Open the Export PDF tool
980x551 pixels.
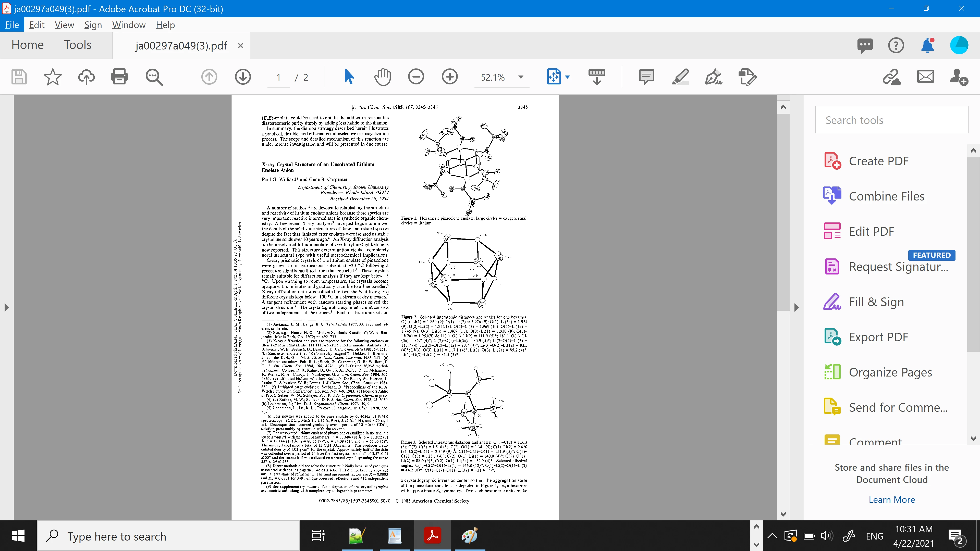(878, 337)
